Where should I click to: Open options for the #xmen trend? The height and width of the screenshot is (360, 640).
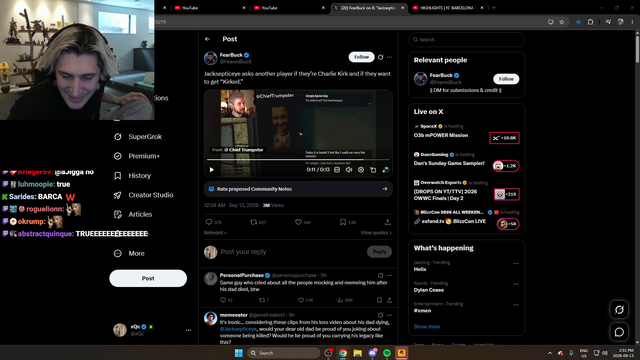516,305
